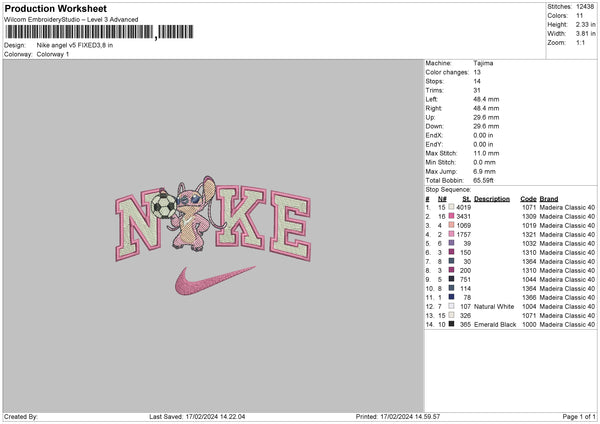Select the Natural White color swatch

(452, 306)
